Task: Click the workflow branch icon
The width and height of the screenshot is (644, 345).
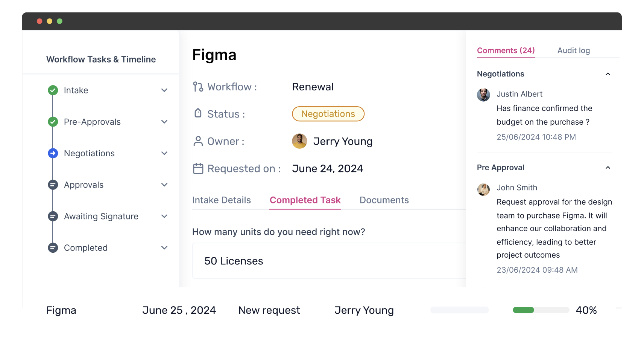Action: pyautogui.click(x=198, y=87)
